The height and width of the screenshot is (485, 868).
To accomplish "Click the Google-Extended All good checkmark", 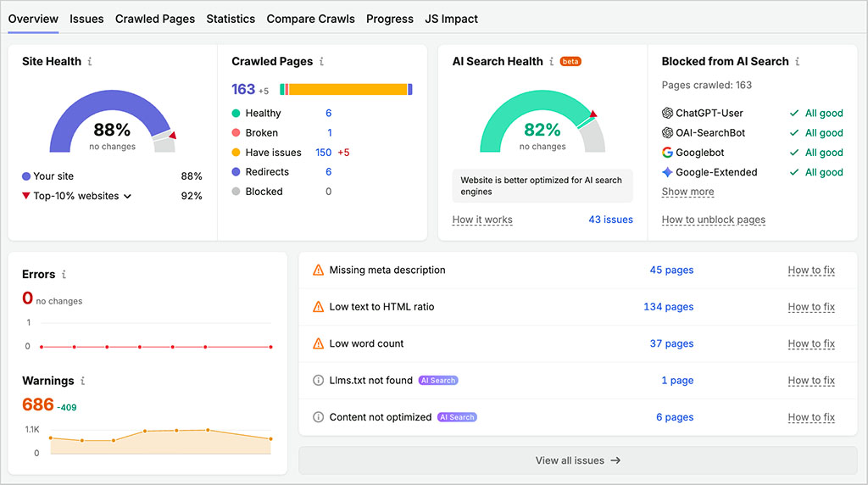I will 794,172.
